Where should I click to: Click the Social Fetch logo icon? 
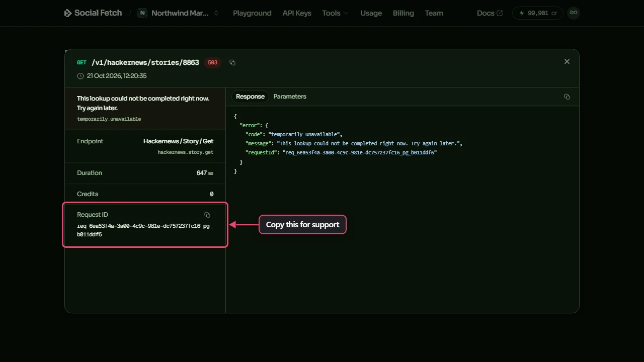coord(68,13)
